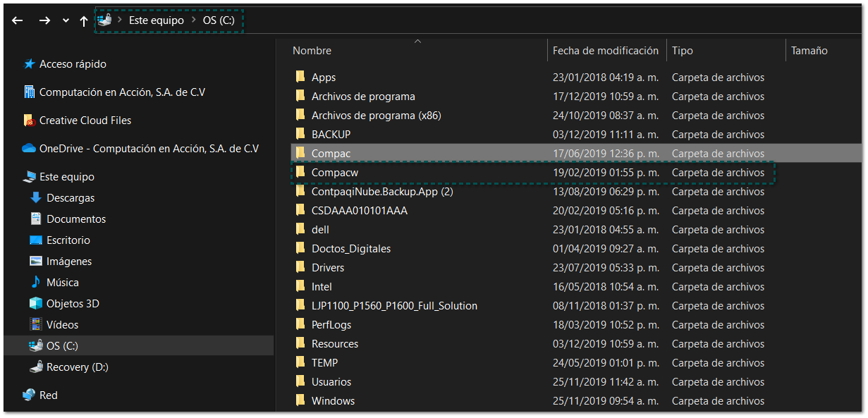Select the CSDAAA010101AAA folder

360,211
